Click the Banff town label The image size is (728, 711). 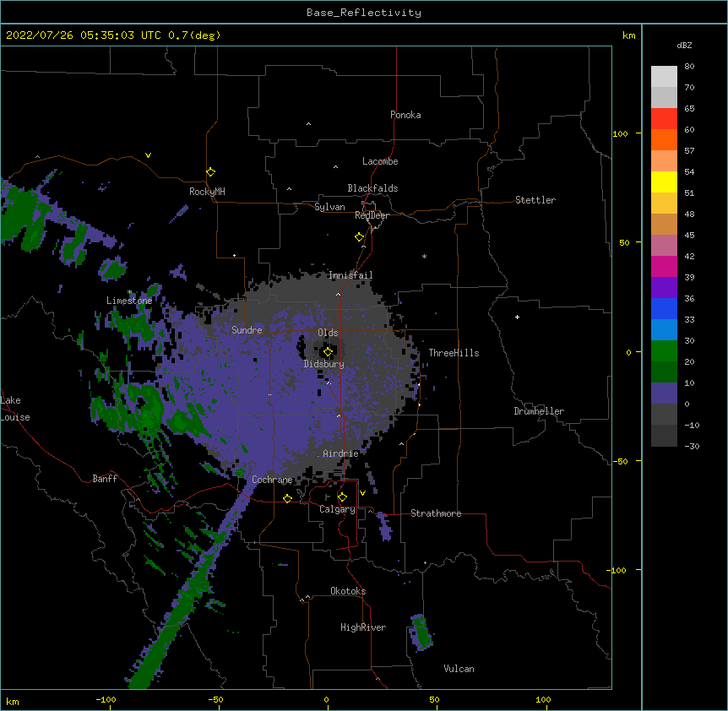(105, 479)
